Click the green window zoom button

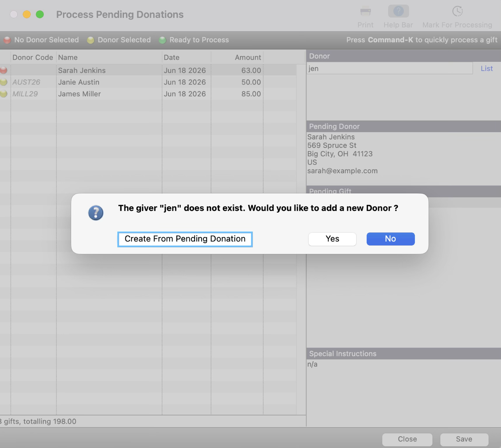(x=40, y=14)
